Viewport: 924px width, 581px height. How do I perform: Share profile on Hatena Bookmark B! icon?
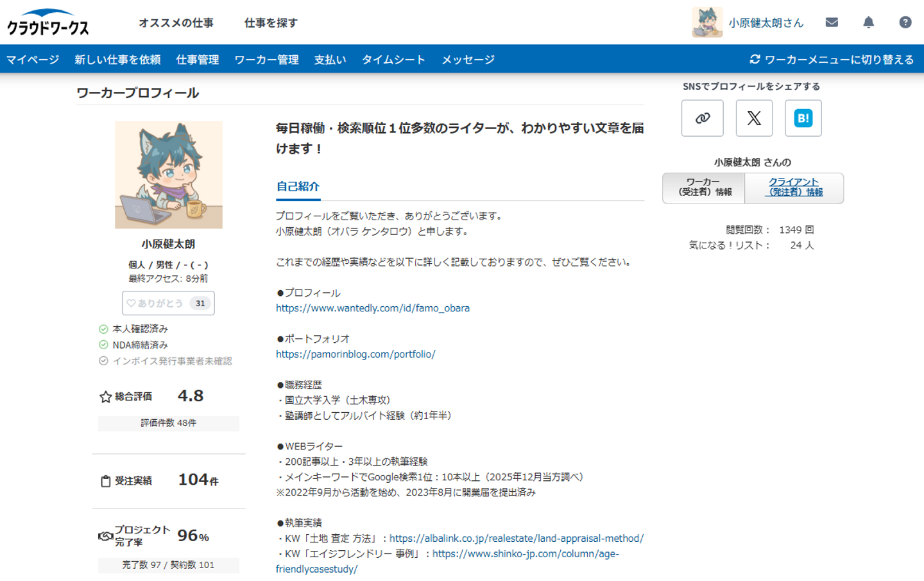pyautogui.click(x=803, y=118)
